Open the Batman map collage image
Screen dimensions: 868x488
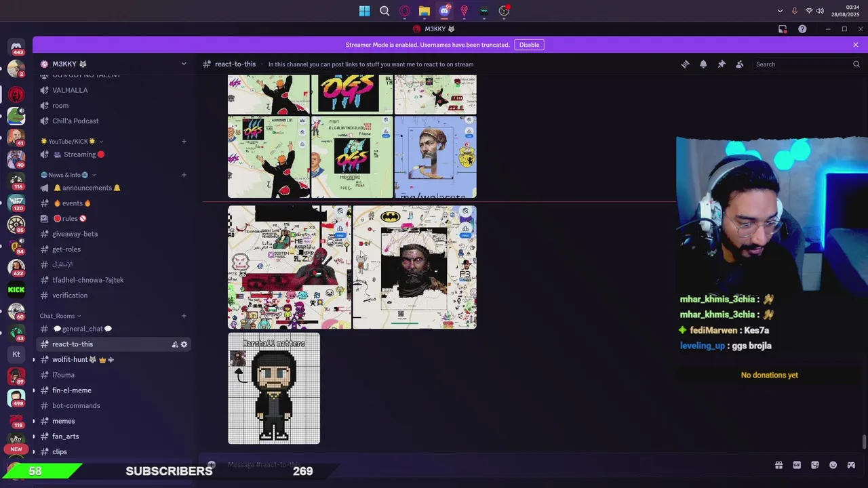coord(414,267)
